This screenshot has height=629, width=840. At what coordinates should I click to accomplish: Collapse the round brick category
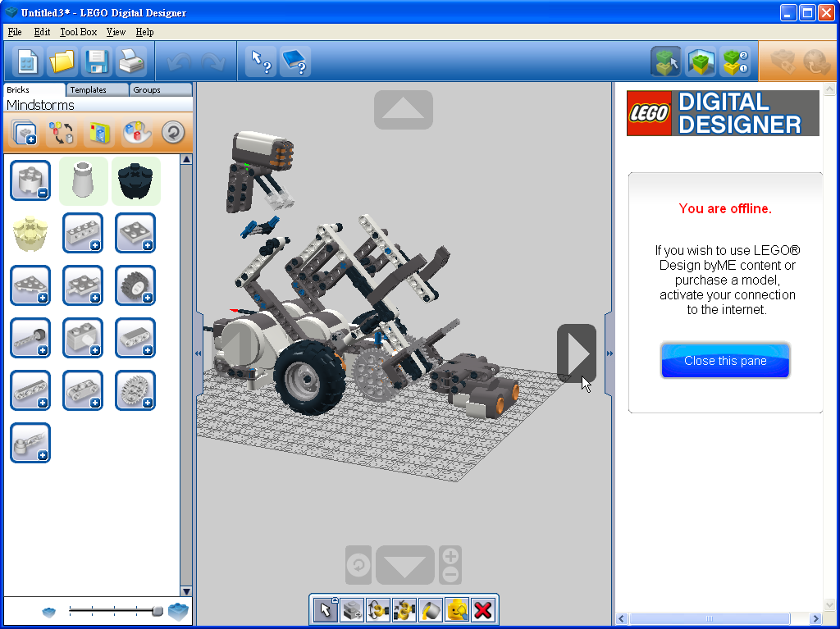point(30,180)
